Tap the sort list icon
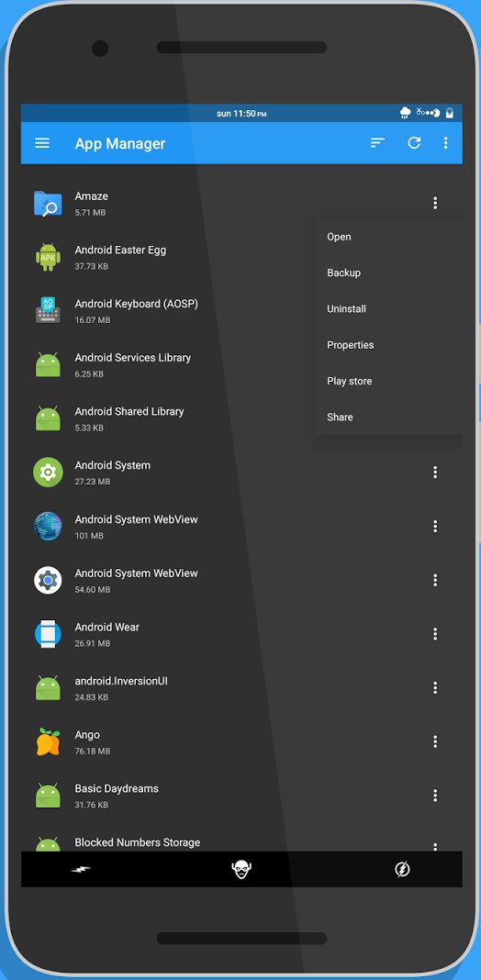Image resolution: width=481 pixels, height=980 pixels. [x=376, y=143]
